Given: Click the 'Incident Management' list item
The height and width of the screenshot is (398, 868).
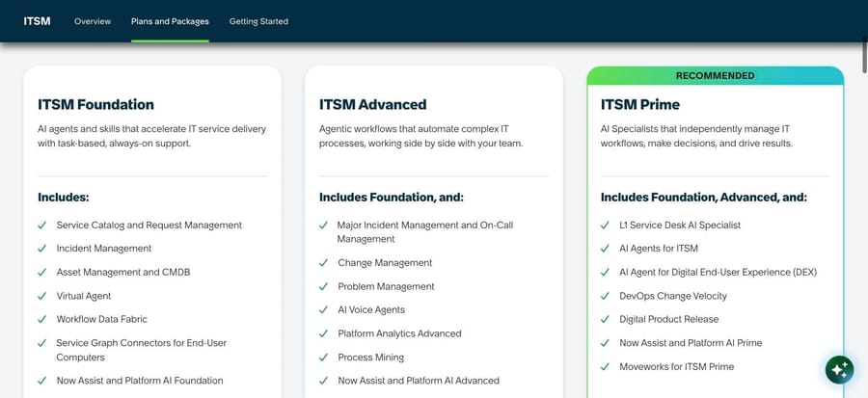Looking at the screenshot, I should [104, 249].
